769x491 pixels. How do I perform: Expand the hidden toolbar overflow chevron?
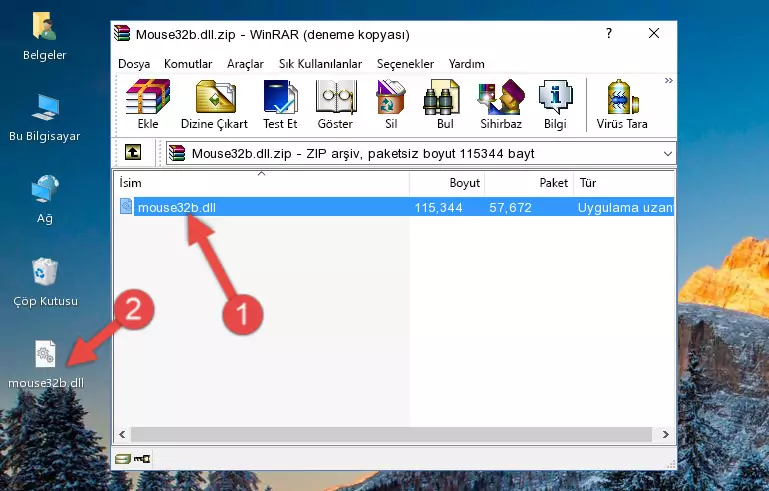coord(668,80)
